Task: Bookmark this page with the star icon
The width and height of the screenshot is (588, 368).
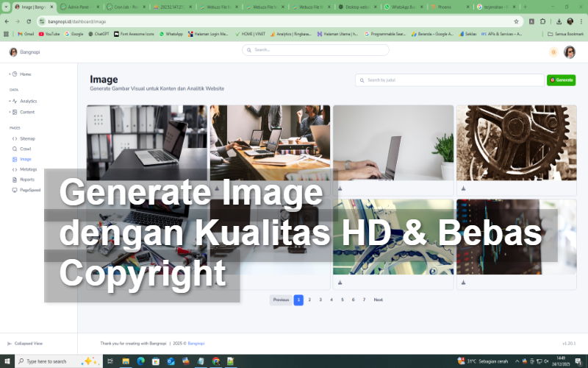Action: pos(517,21)
